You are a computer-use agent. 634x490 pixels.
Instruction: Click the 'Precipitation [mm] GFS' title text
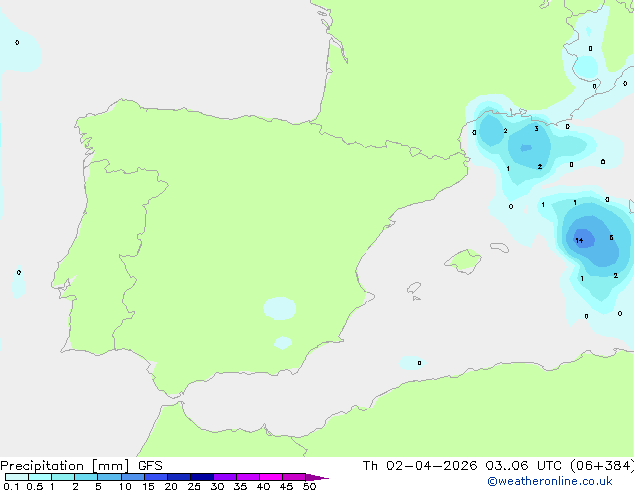point(81,466)
